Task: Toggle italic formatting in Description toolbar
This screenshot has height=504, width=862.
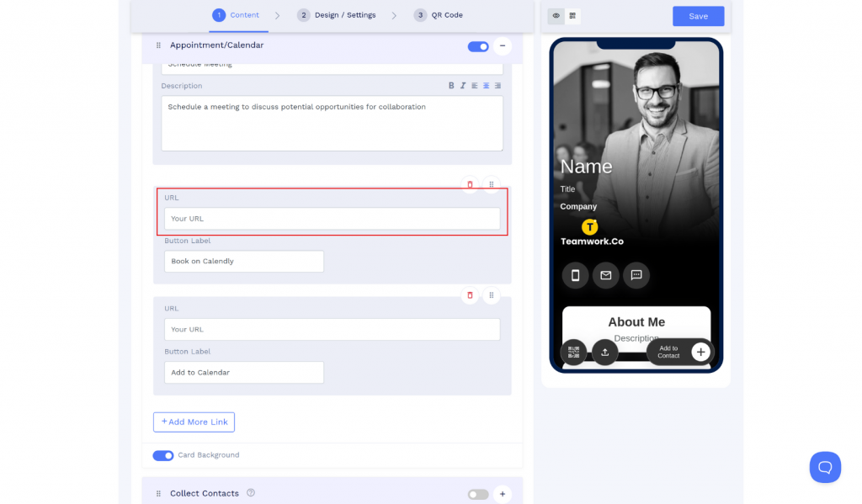Action: coord(463,86)
